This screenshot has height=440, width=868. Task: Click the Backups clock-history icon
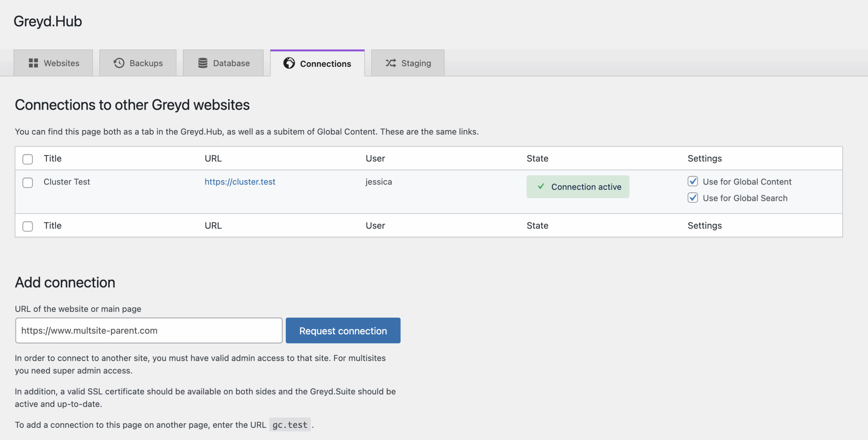pyautogui.click(x=119, y=63)
